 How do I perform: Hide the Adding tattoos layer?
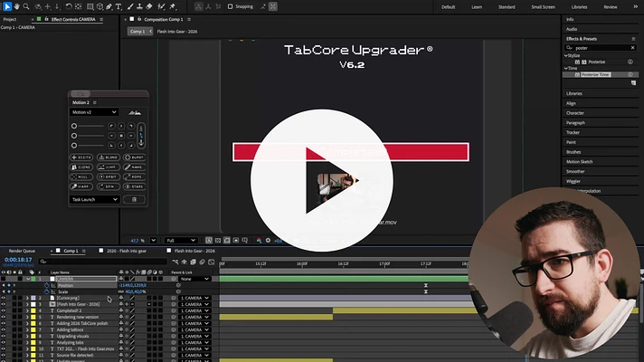pos(4,330)
